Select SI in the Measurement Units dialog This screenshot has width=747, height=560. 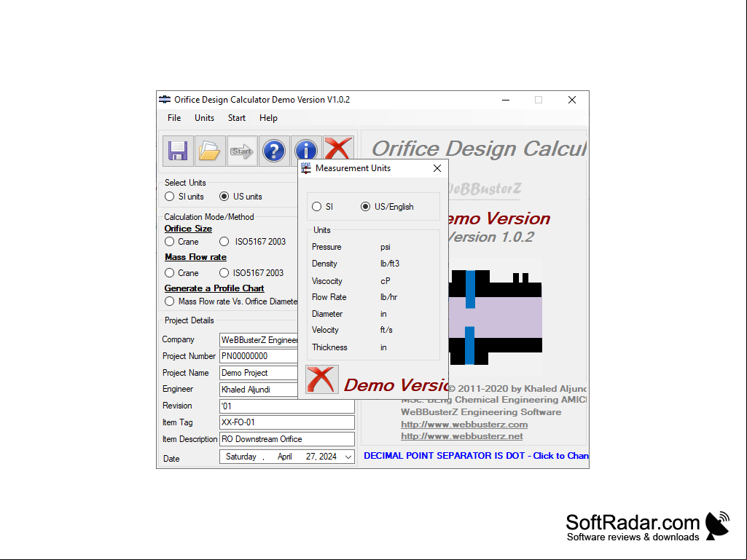coord(317,207)
